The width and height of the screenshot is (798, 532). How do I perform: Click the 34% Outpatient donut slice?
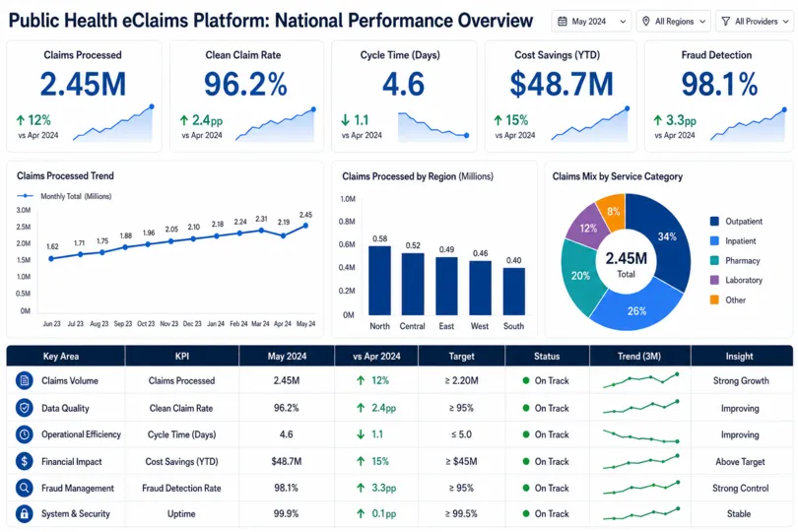[668, 237]
